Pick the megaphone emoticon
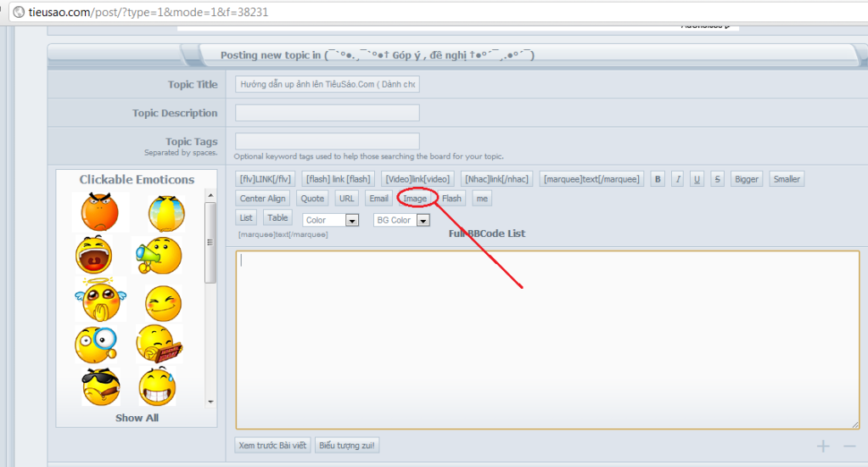868x467 pixels. click(x=158, y=255)
